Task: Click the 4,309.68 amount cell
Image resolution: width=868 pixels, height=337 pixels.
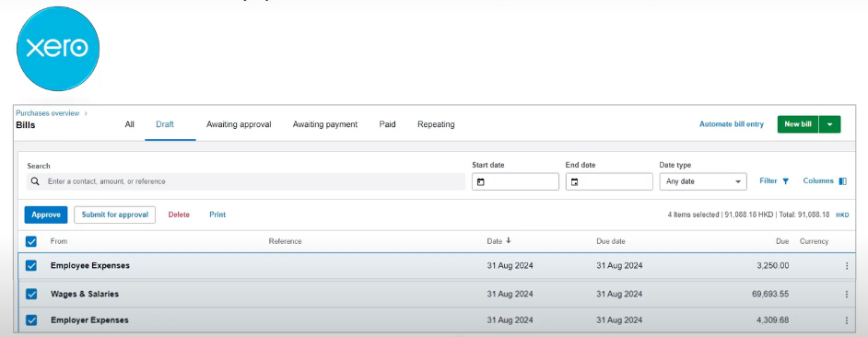Action: 773,320
